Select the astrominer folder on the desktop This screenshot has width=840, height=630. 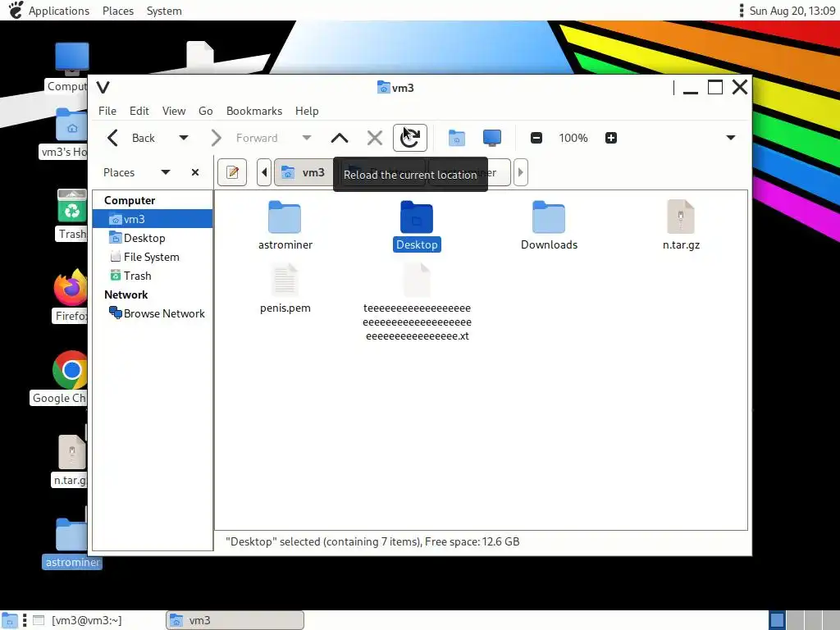pos(72,543)
